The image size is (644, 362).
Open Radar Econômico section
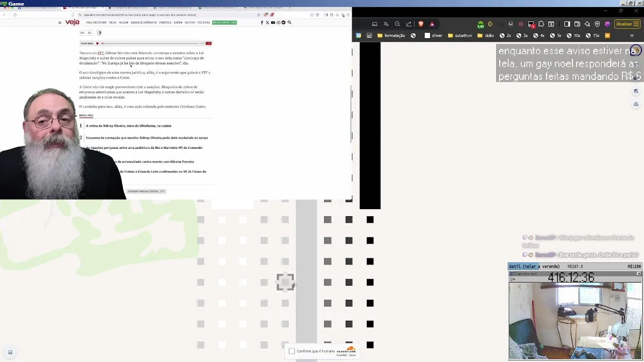click(x=144, y=23)
